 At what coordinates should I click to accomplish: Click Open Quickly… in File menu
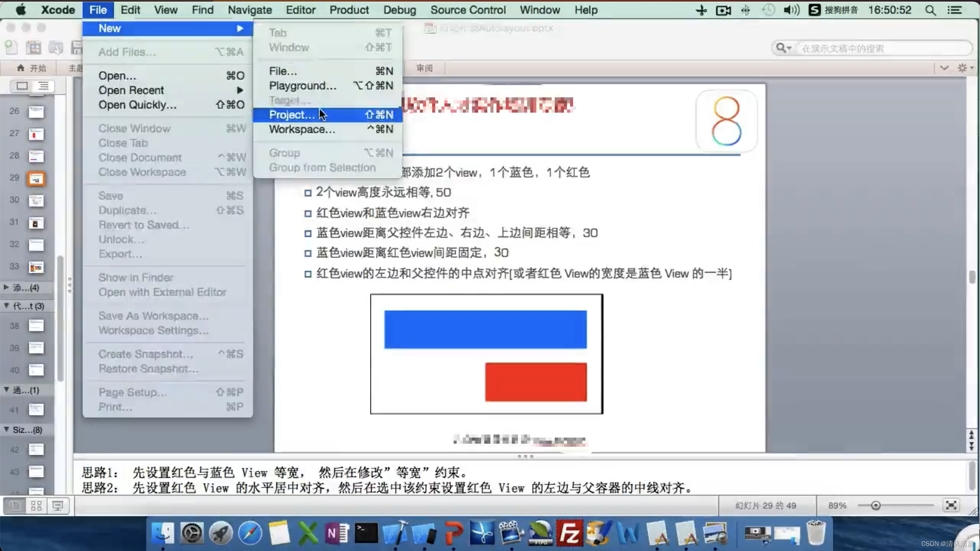click(137, 105)
